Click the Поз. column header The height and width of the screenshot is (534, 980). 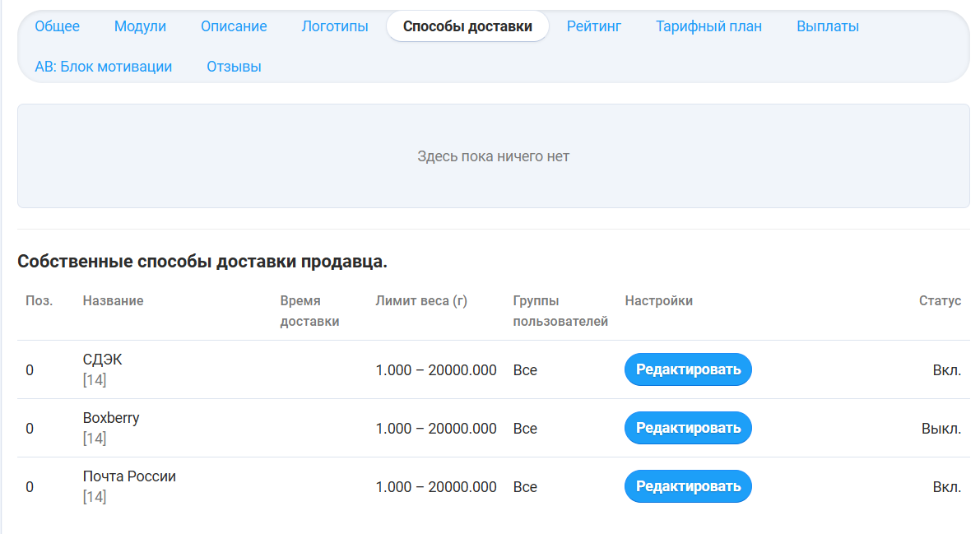39,301
